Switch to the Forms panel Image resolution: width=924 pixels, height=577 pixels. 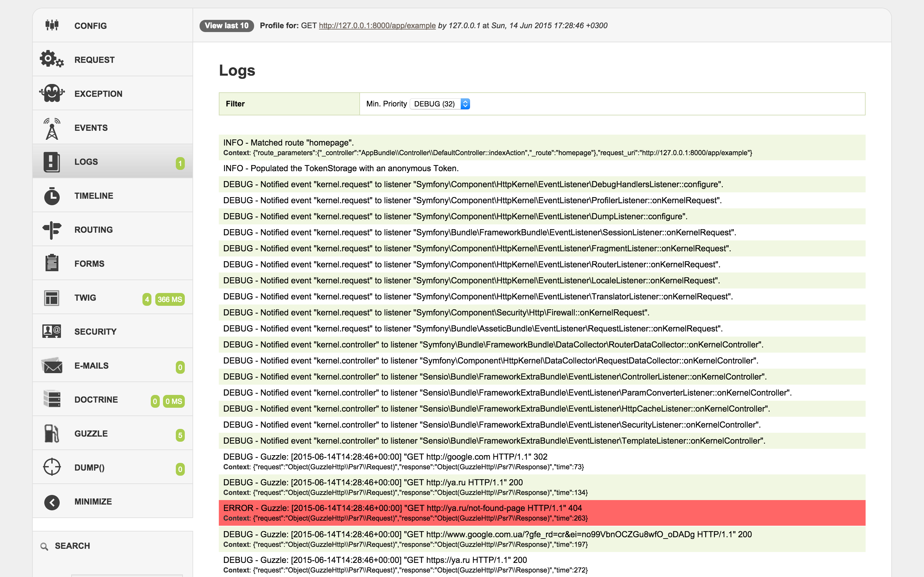89,264
